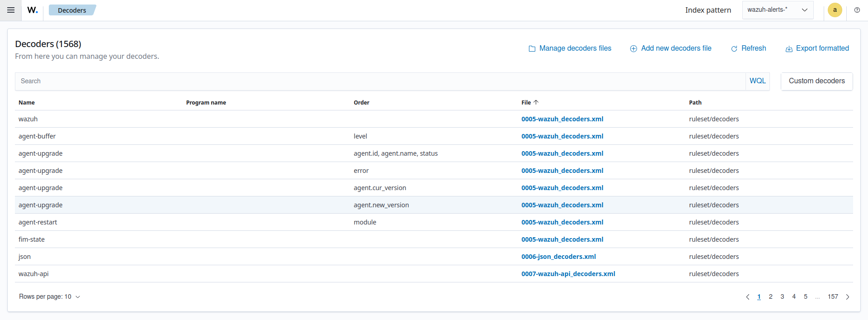Go to page 2
The height and width of the screenshot is (320, 868).
click(770, 297)
